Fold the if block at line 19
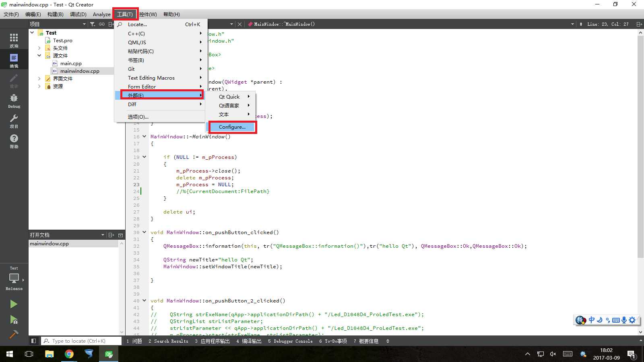Image resolution: width=644 pixels, height=362 pixels. click(x=144, y=157)
